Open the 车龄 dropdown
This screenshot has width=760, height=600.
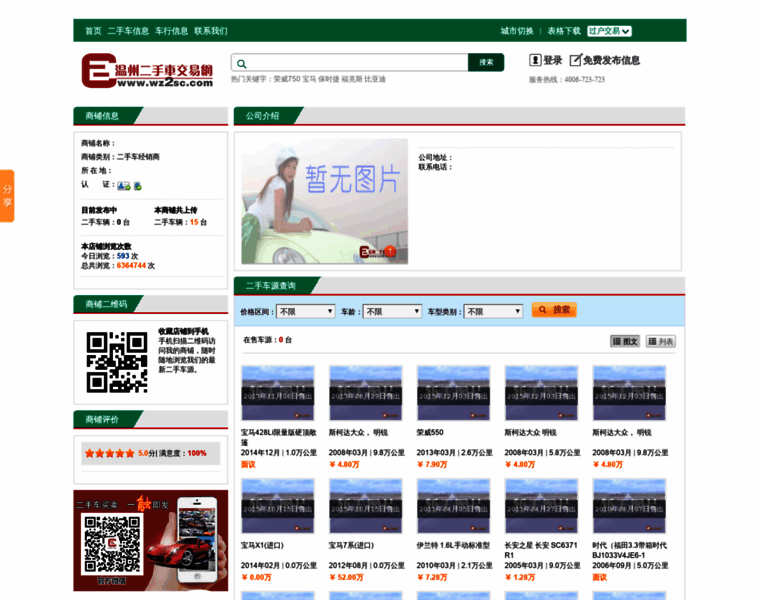[392, 311]
